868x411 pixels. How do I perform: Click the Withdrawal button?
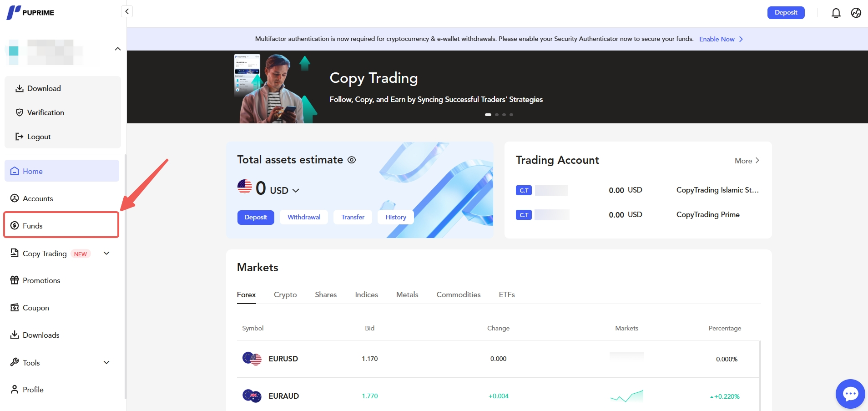point(304,217)
